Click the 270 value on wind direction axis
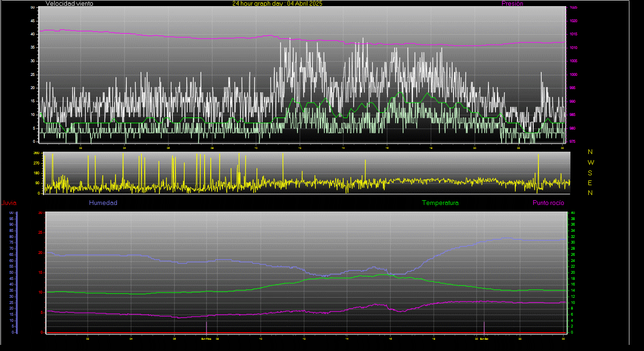Viewport: 644px width, 351px height. tap(36, 163)
